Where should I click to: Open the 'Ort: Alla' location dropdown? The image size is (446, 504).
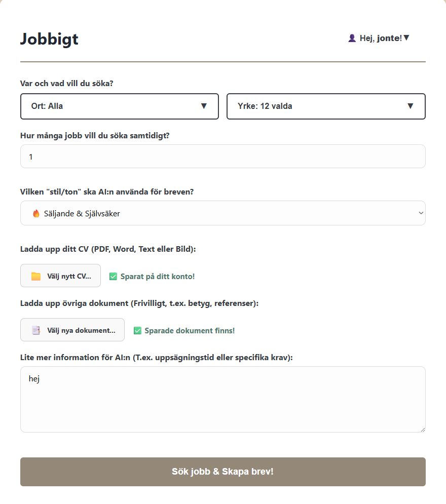[120, 106]
